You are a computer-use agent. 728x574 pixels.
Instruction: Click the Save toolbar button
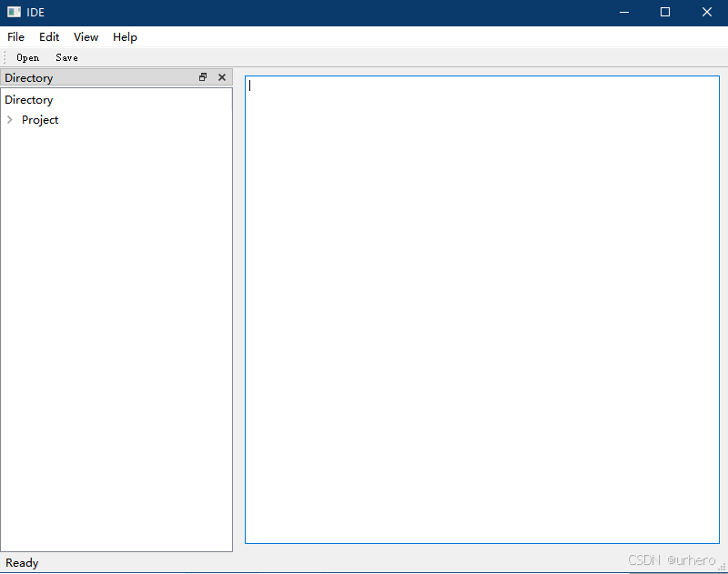66,57
